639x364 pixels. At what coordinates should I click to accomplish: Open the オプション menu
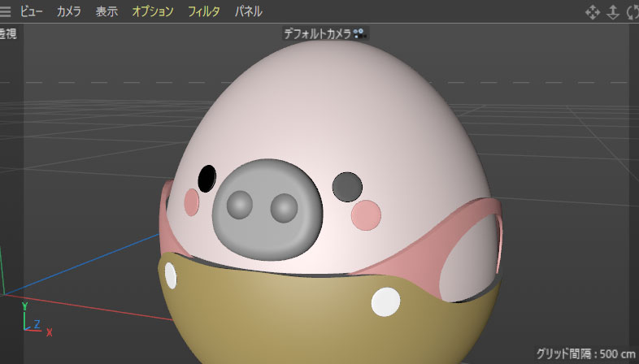pos(153,11)
